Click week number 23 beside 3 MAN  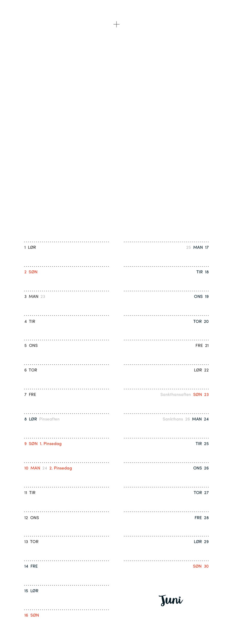43,297
